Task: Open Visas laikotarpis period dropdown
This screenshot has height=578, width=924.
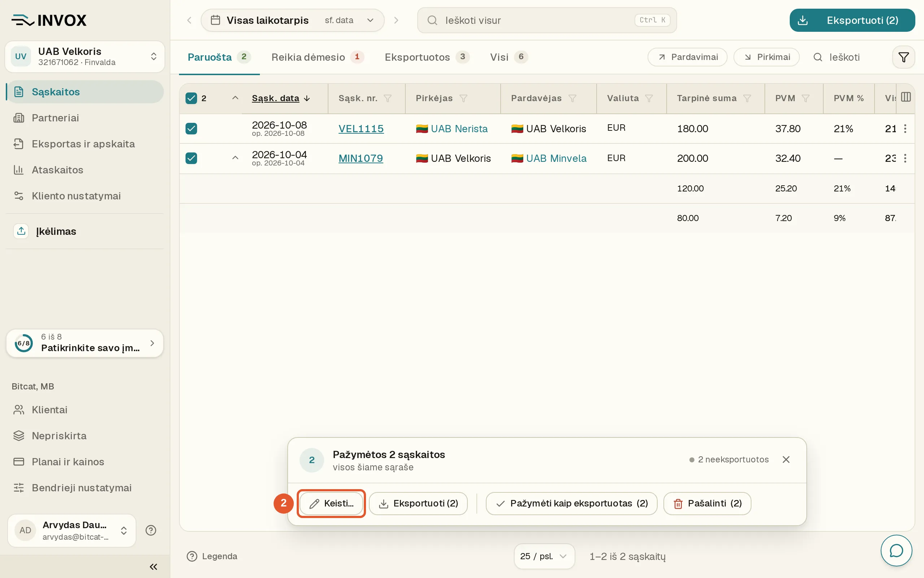Action: click(292, 20)
